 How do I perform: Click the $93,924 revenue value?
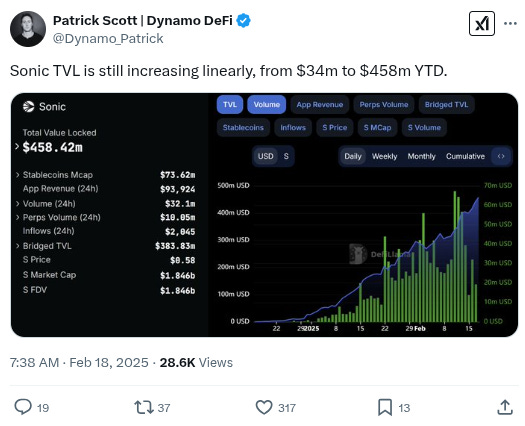tap(177, 189)
